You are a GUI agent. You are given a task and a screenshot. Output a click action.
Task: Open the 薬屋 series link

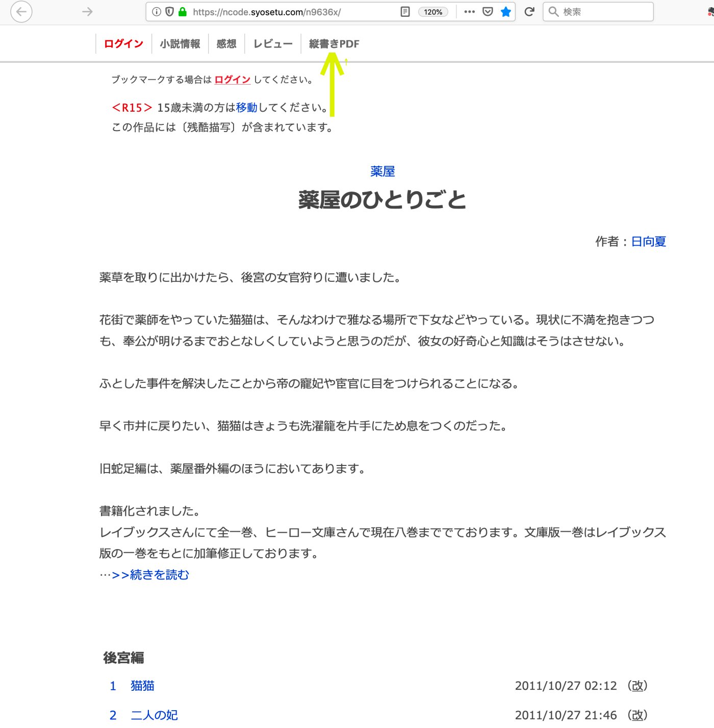point(382,171)
